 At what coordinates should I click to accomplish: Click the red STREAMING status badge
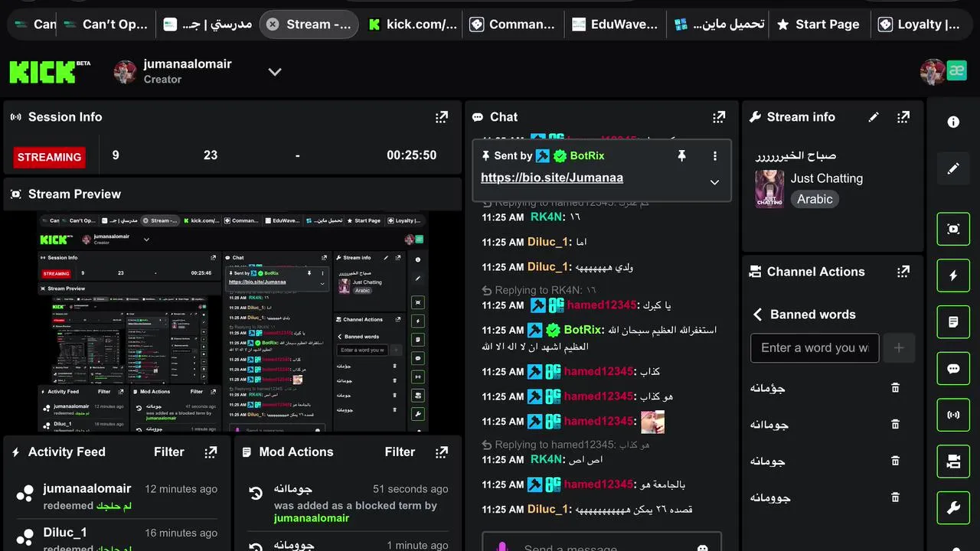[x=49, y=157]
